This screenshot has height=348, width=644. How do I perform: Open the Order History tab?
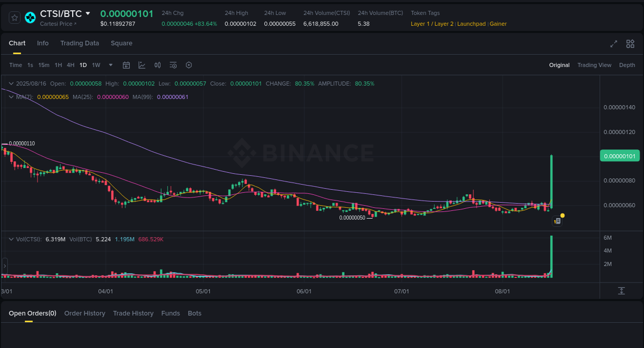pos(84,313)
